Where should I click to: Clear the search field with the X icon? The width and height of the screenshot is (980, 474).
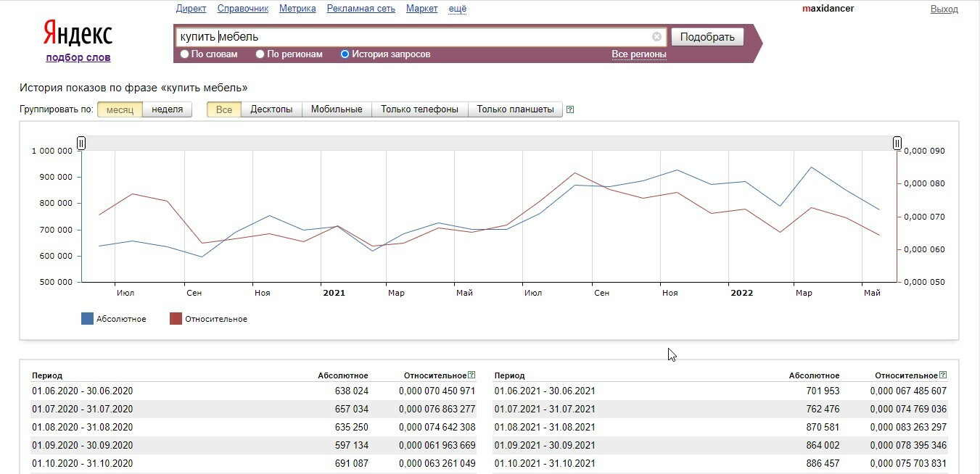pyautogui.click(x=656, y=37)
